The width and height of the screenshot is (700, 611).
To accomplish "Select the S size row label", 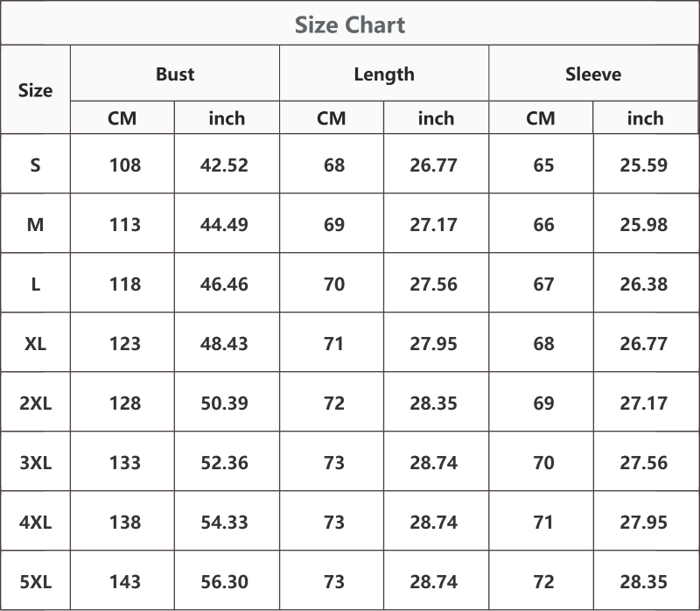I will (35, 165).
